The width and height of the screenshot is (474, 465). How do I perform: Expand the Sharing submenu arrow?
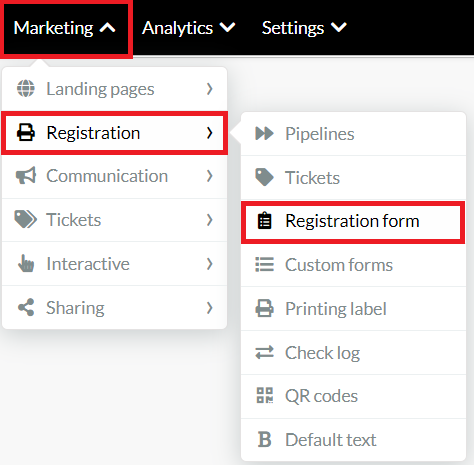click(209, 308)
